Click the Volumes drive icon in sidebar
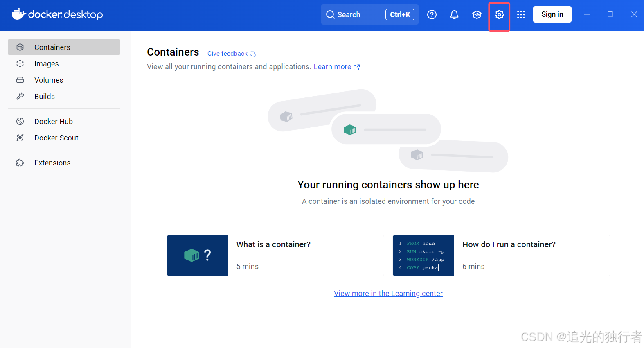This screenshot has height=348, width=644. [x=20, y=80]
